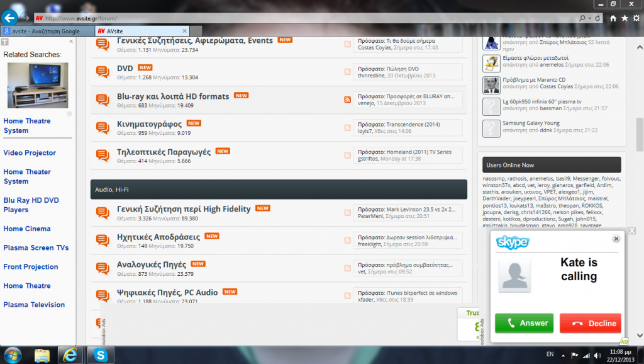This screenshot has height=364, width=644.
Task: Click the browser Back arrow button
Action: (9, 18)
